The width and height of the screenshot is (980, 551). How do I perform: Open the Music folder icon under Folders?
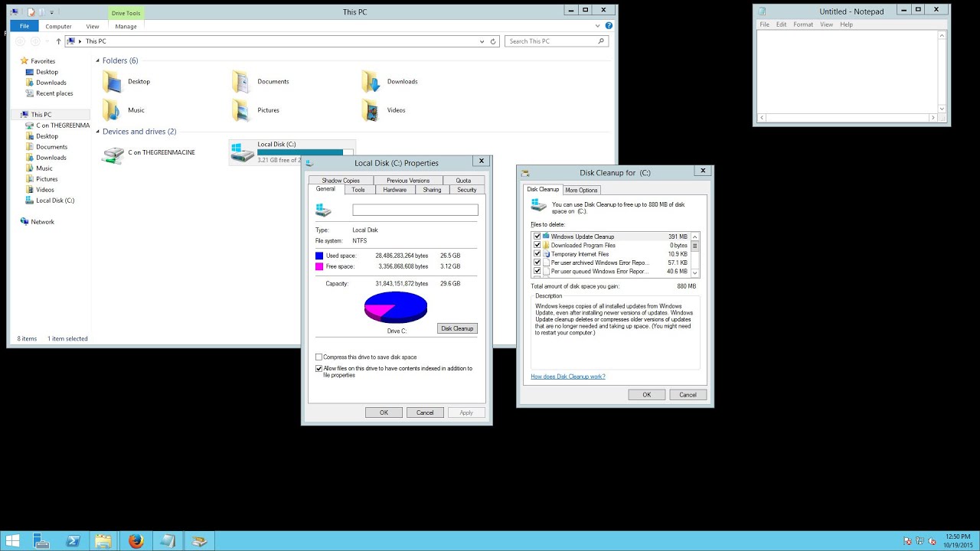113,110
